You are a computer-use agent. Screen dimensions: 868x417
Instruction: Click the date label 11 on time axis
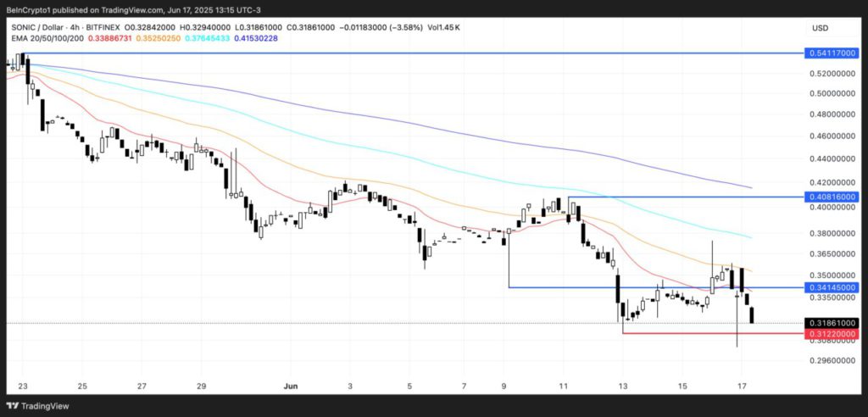pos(564,386)
